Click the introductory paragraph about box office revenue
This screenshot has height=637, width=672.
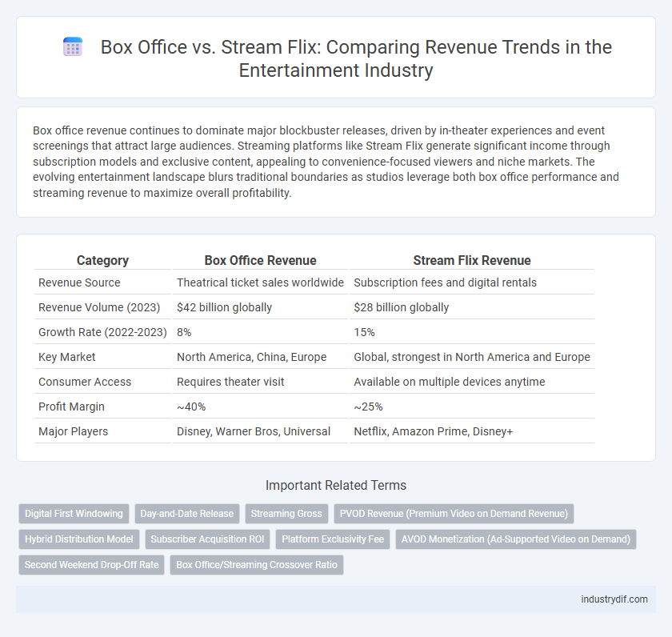coord(326,162)
